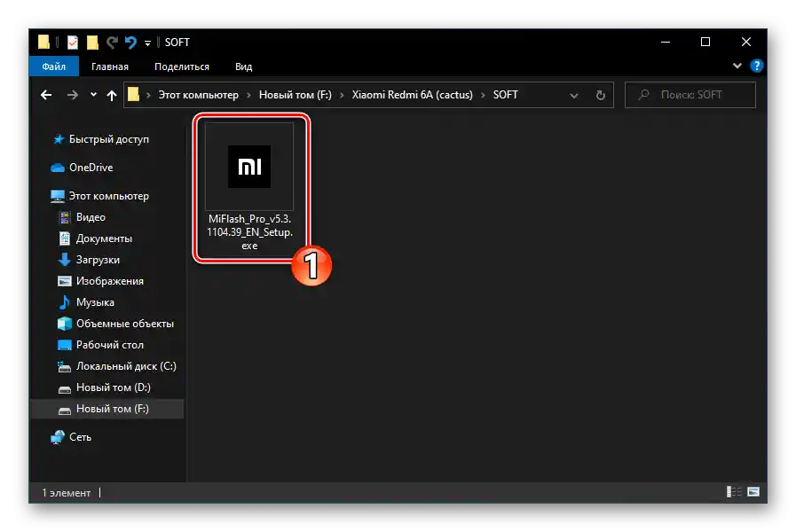Click the back navigation arrow
Image resolution: width=796 pixels, height=532 pixels.
tap(45, 95)
